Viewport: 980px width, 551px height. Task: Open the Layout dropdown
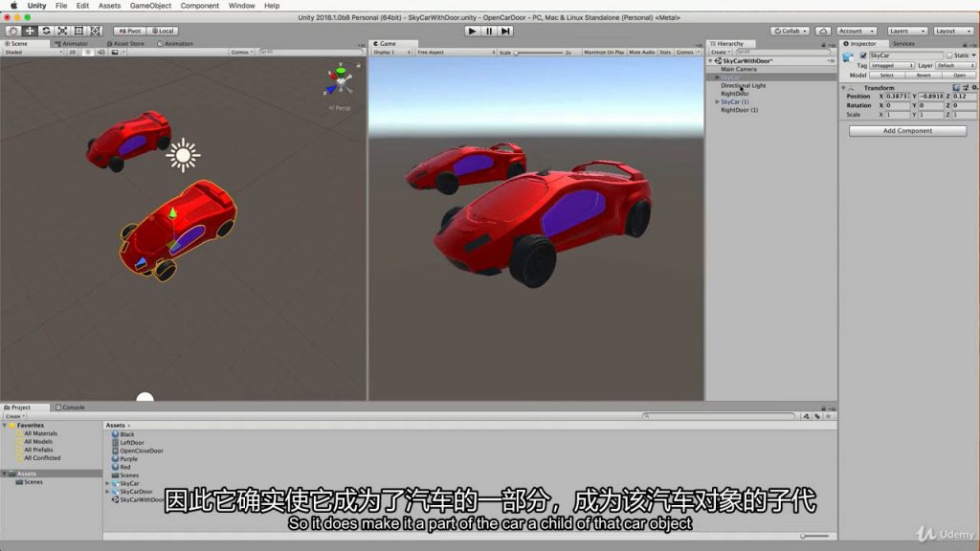pyautogui.click(x=953, y=31)
